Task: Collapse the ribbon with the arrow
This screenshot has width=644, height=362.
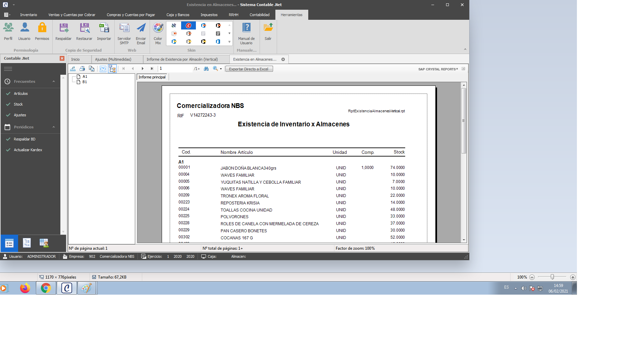Action: click(465, 49)
